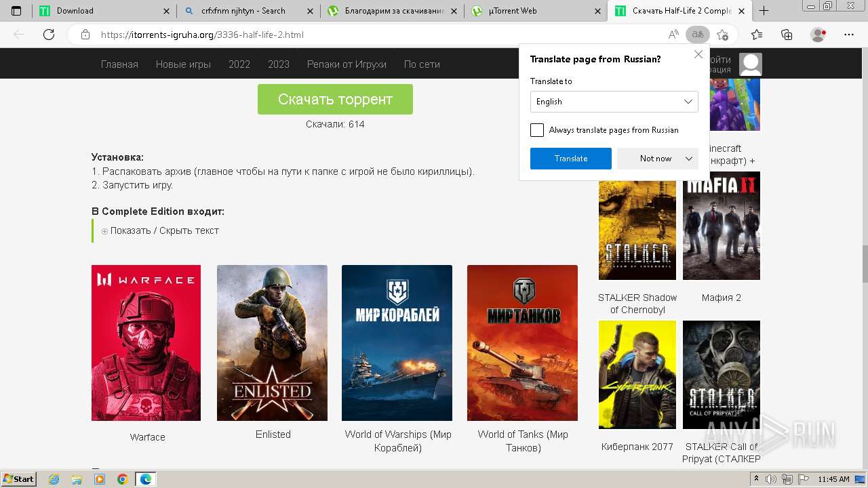Open the tab actions menu icon

click(16, 11)
